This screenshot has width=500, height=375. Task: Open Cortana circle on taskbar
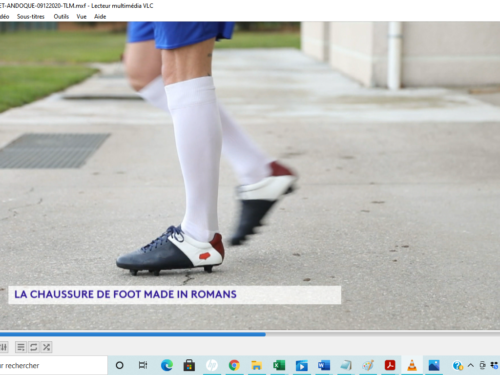click(119, 365)
